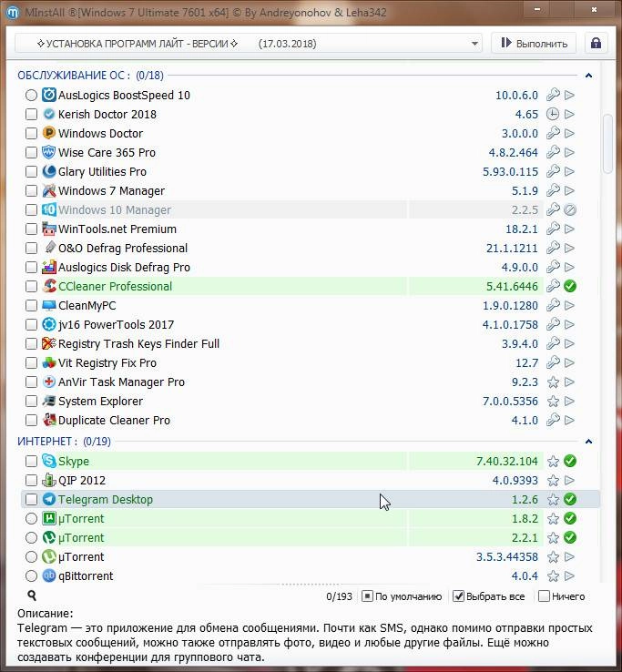Click the Windows 7 Manager entry
The image size is (622, 672).
pos(111,190)
